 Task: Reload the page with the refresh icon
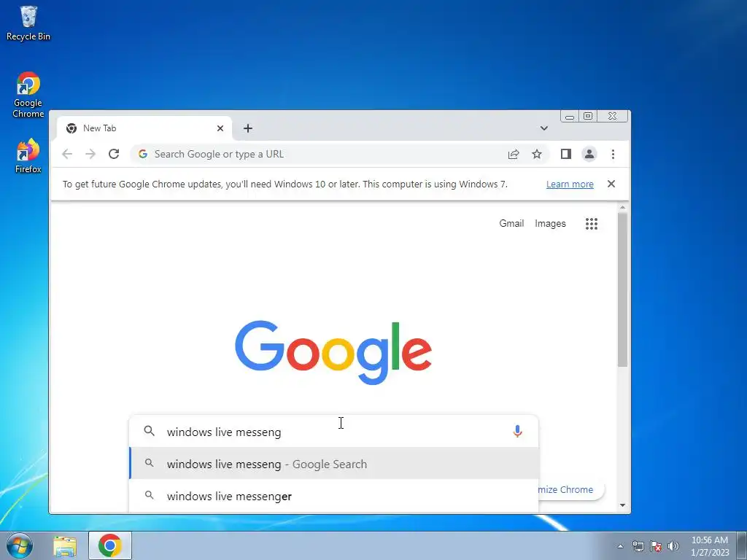(x=113, y=154)
